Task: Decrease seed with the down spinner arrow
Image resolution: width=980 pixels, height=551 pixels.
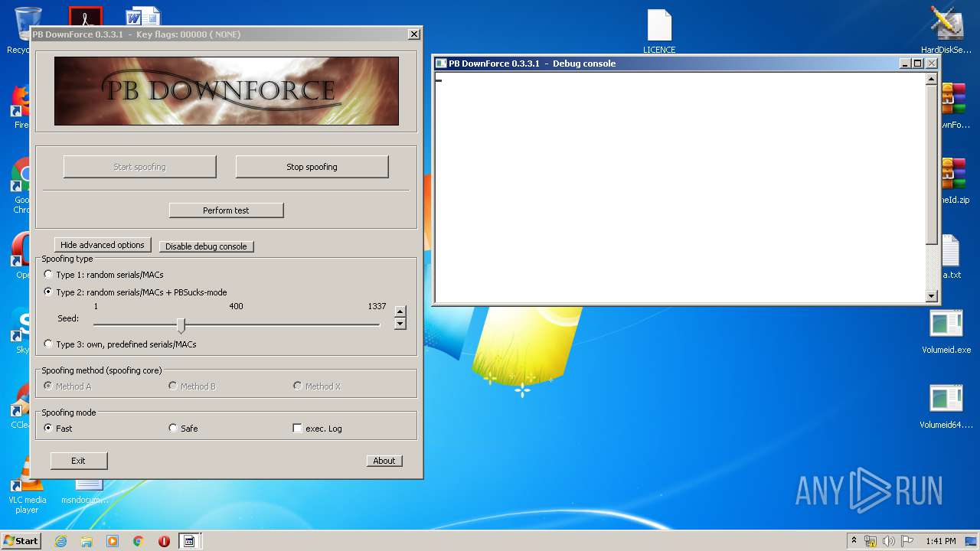Action: click(x=400, y=324)
